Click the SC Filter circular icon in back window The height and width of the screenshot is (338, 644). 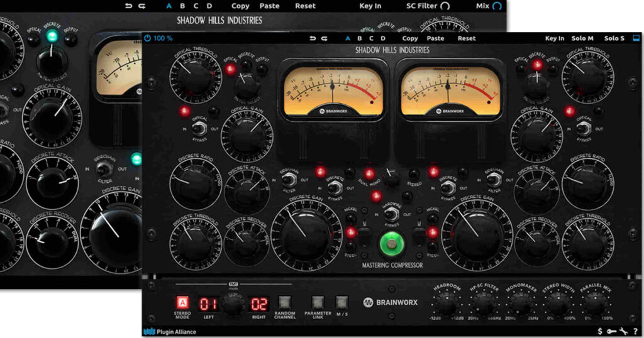tap(445, 6)
